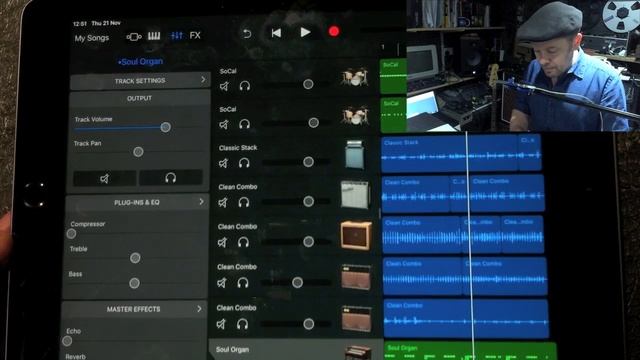
Task: Solo the Clean Combo track with white amp
Action: coord(244,202)
